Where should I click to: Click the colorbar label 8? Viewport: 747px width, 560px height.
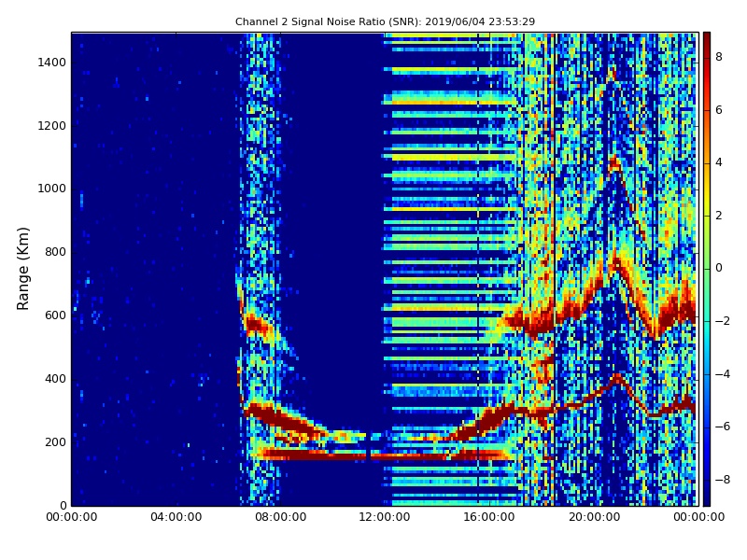tap(719, 57)
